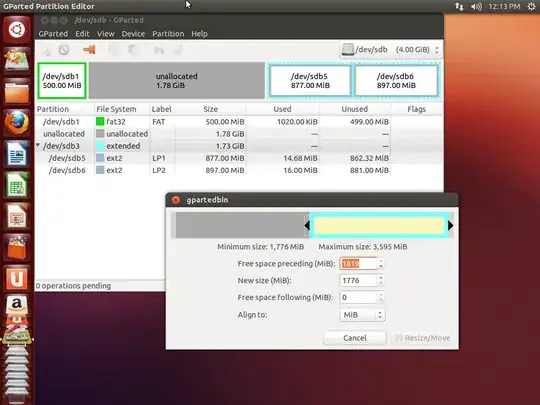Click the Resize/Move toolbar icon
Viewport: 540px width, 405px height.
click(x=90, y=50)
